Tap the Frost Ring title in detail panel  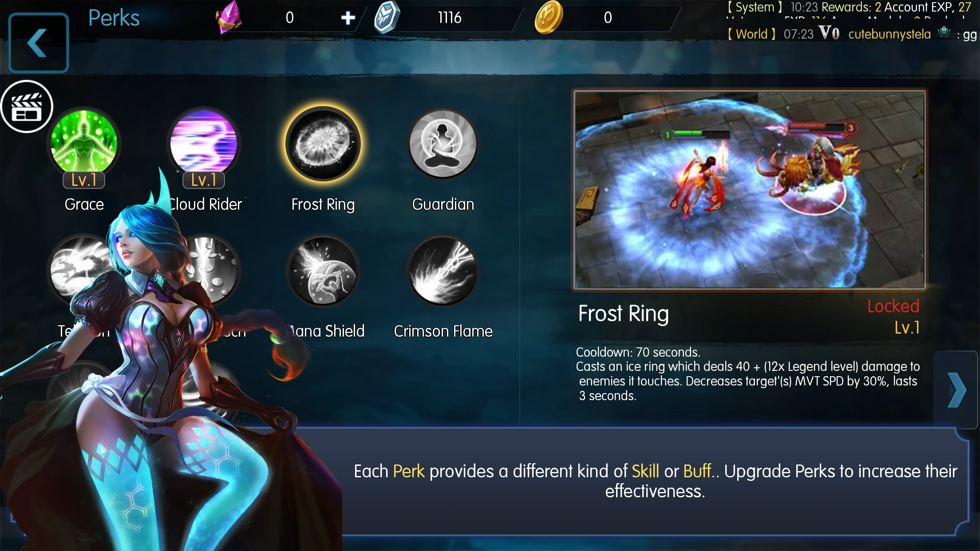pos(623,314)
